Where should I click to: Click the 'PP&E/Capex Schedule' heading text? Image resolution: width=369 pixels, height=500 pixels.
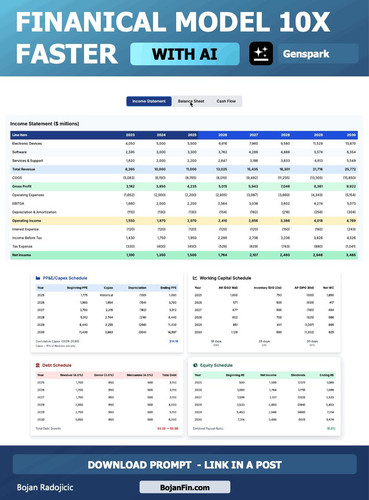(65, 278)
